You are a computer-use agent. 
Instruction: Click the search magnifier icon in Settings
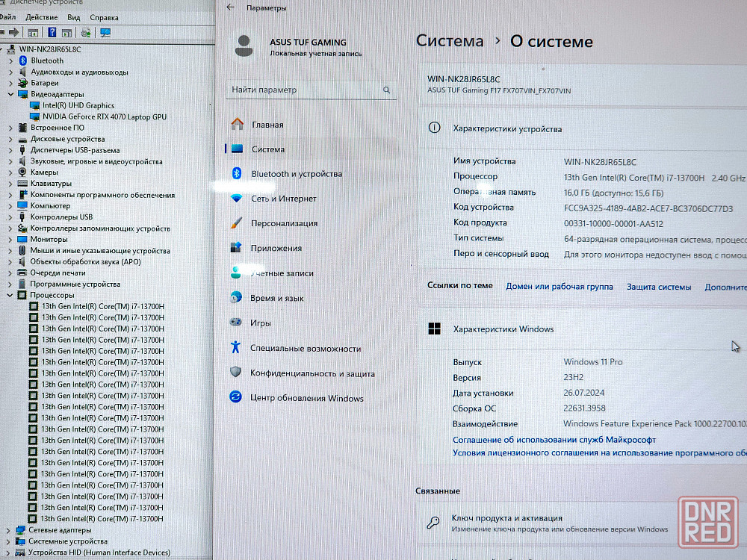click(x=386, y=90)
